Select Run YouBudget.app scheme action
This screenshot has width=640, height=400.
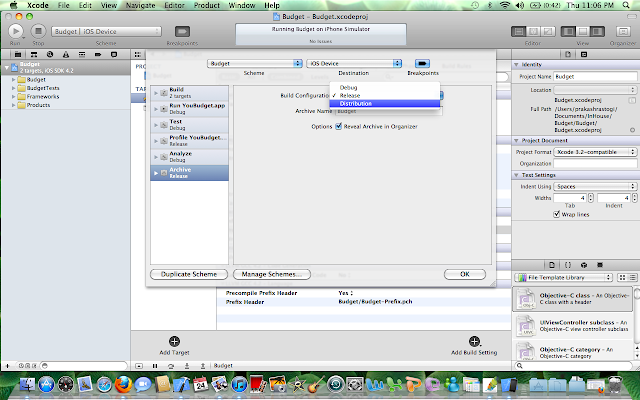tap(189, 109)
